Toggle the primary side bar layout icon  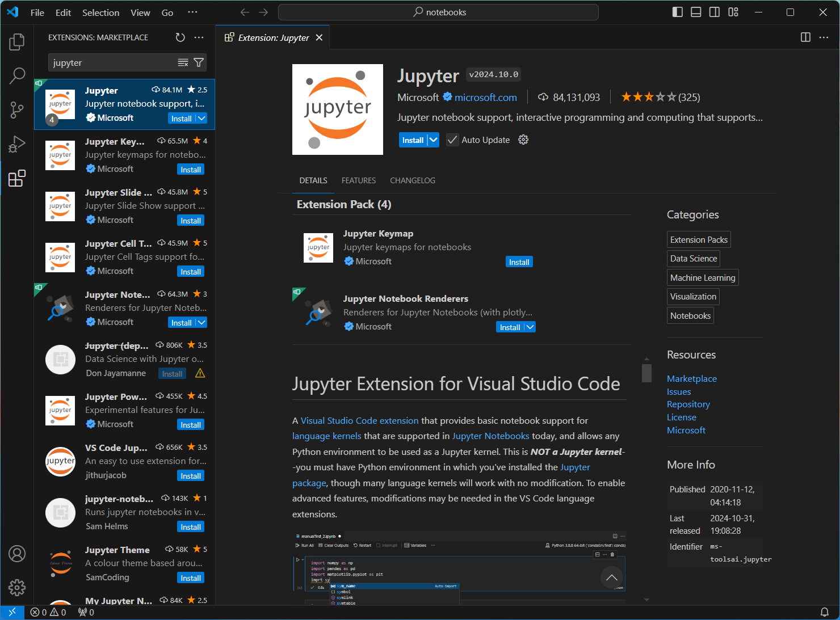point(678,12)
